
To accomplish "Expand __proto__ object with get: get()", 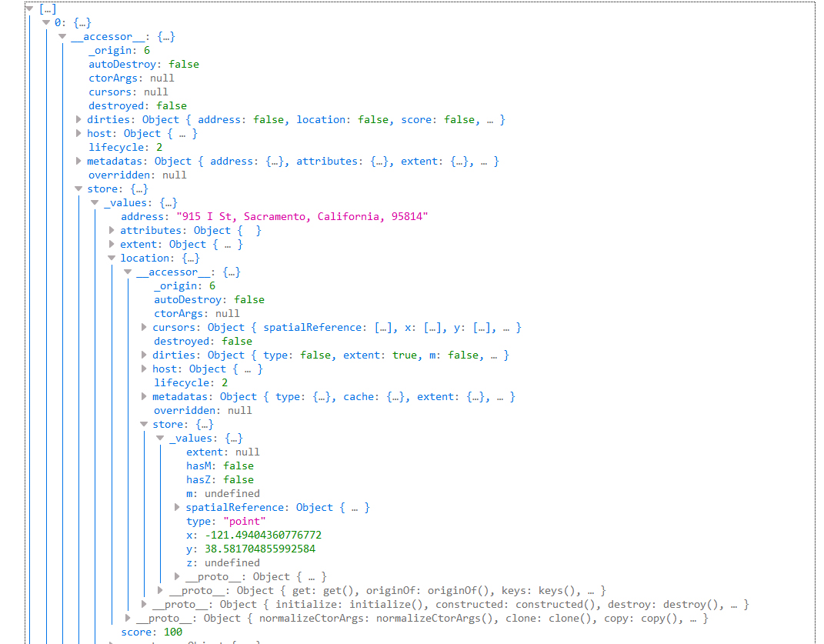I will coord(160,590).
